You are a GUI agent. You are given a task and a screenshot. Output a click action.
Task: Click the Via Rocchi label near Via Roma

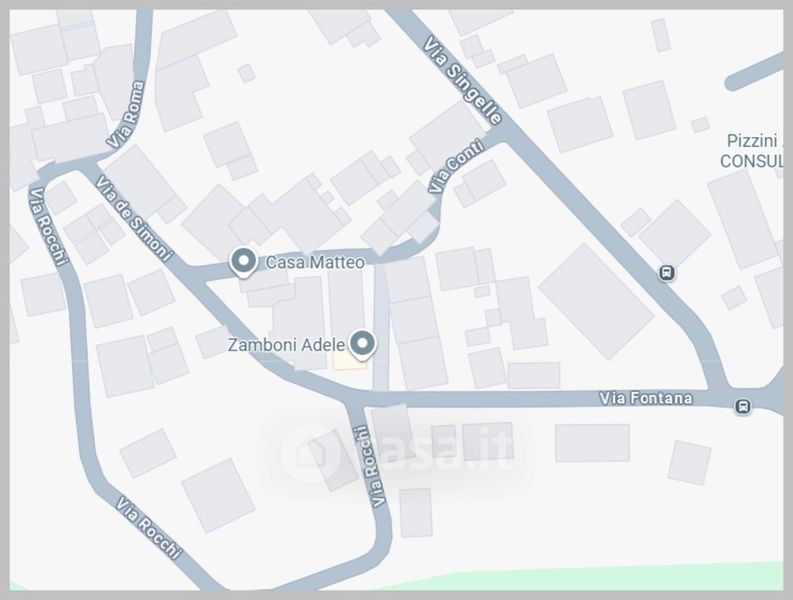[48, 227]
